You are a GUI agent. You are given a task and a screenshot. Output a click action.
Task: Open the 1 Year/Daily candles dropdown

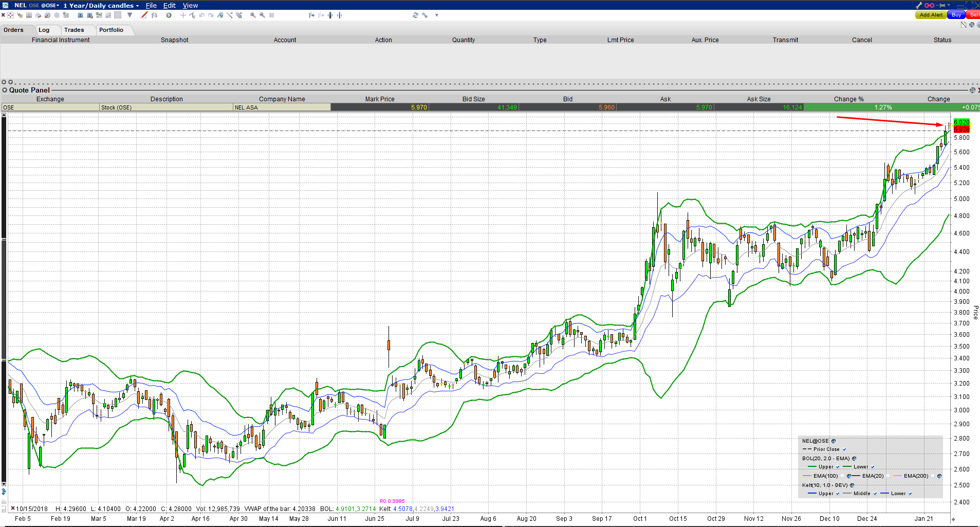[101, 5]
